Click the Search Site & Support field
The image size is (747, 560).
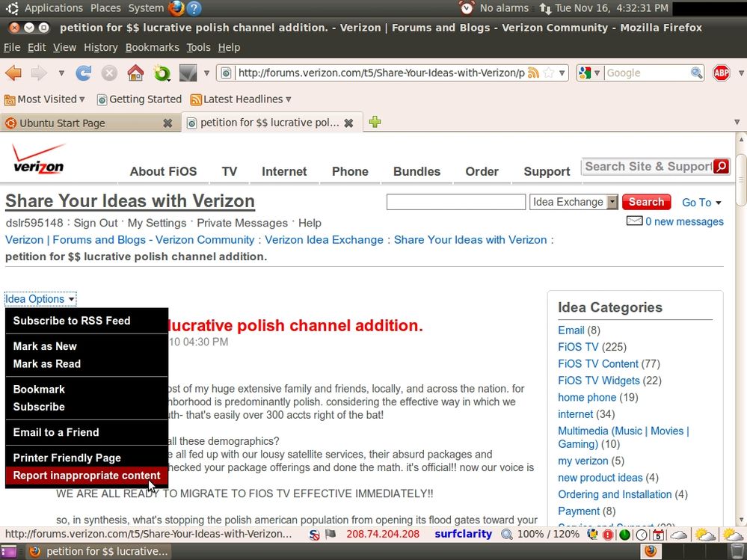(x=648, y=166)
